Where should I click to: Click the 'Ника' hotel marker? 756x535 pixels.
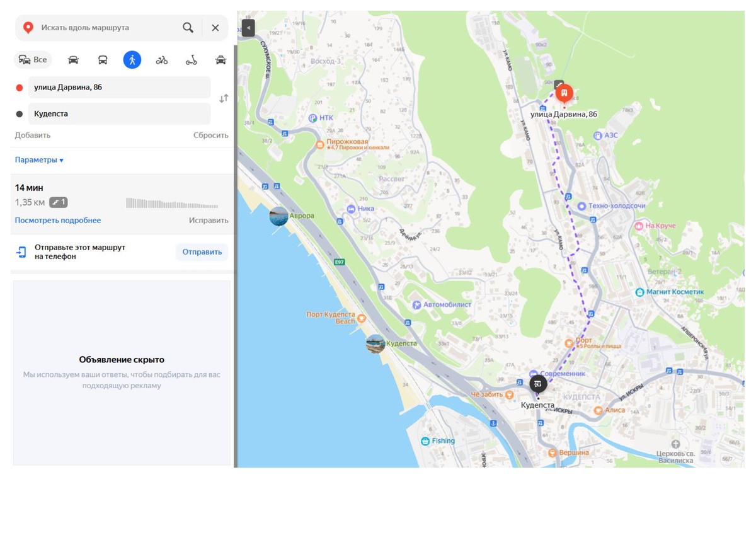pos(351,209)
